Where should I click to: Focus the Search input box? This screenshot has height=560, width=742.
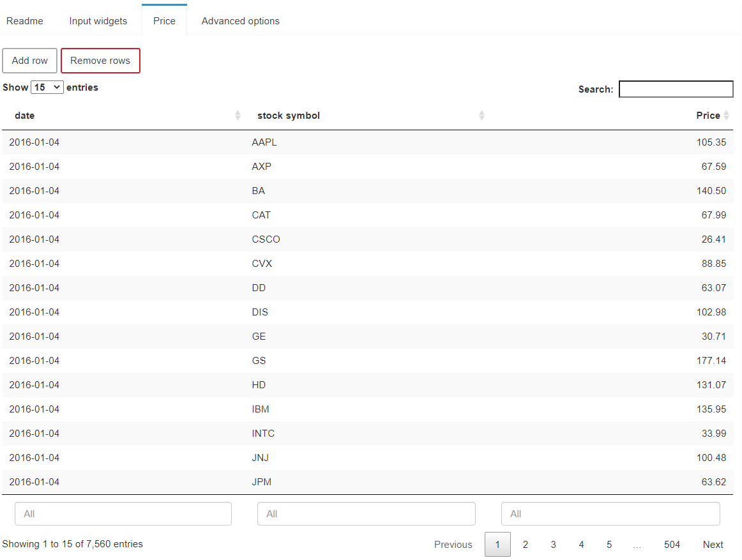point(676,89)
